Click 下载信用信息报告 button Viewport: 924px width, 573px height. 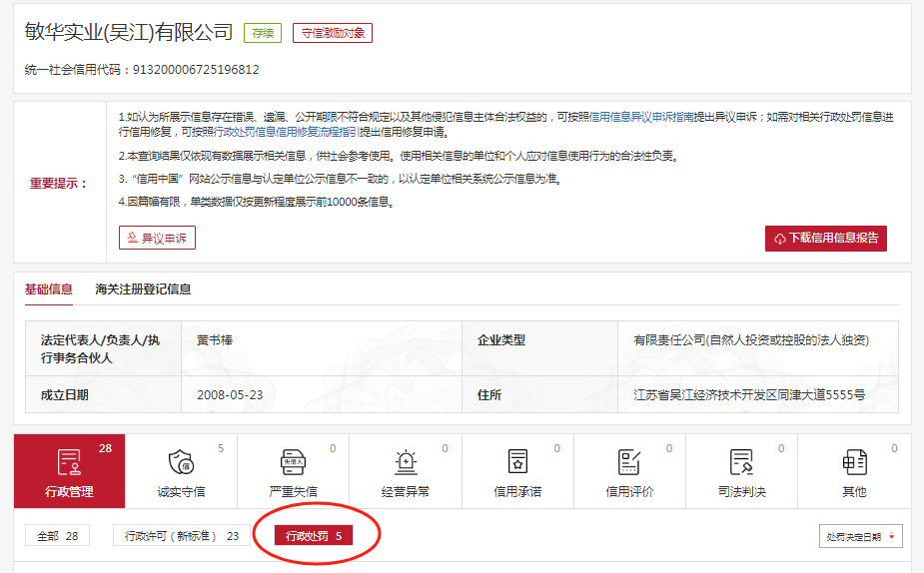[x=825, y=239]
